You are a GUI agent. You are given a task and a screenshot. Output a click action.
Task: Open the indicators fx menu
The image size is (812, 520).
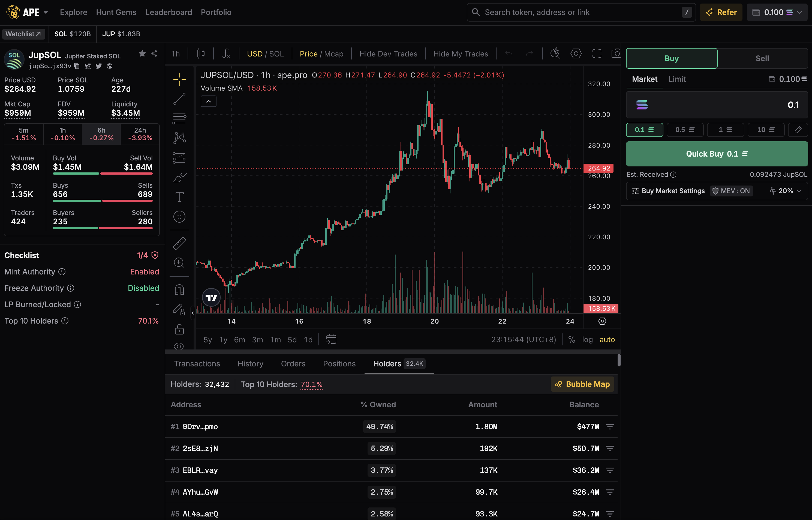226,53
